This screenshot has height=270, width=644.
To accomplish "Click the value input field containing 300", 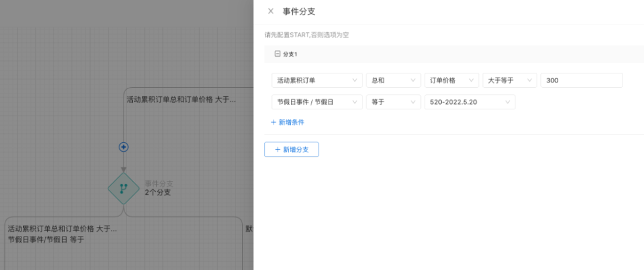I will tap(581, 81).
